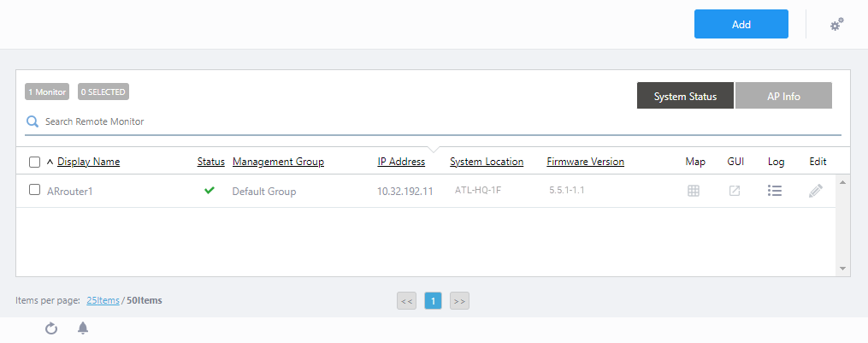Screen dimensions: 868x343
Task: Sort by Management Group column
Action: click(x=278, y=162)
